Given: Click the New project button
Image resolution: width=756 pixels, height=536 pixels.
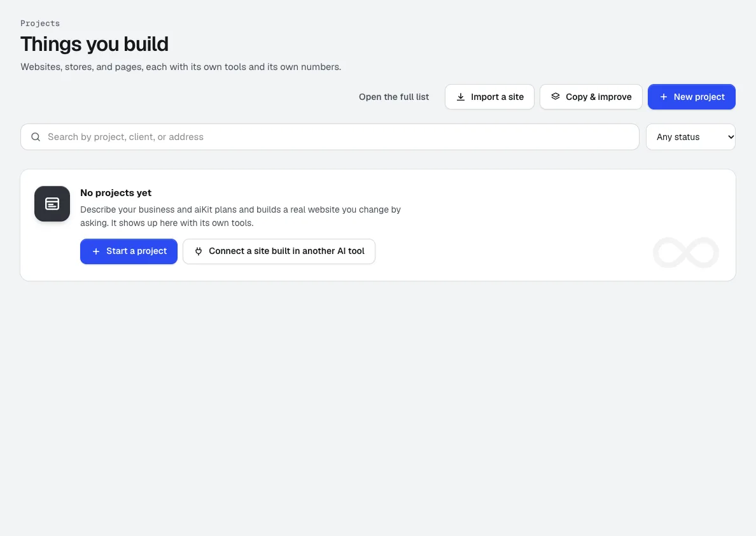Looking at the screenshot, I should point(691,97).
